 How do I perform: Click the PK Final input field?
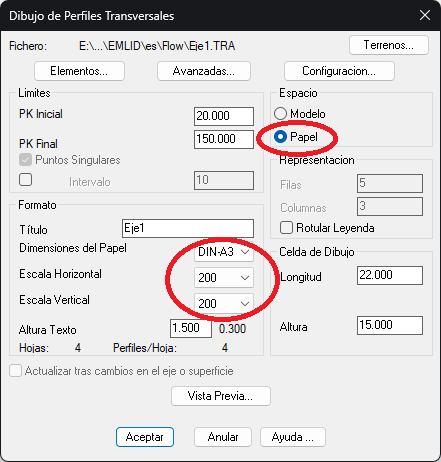click(x=224, y=139)
